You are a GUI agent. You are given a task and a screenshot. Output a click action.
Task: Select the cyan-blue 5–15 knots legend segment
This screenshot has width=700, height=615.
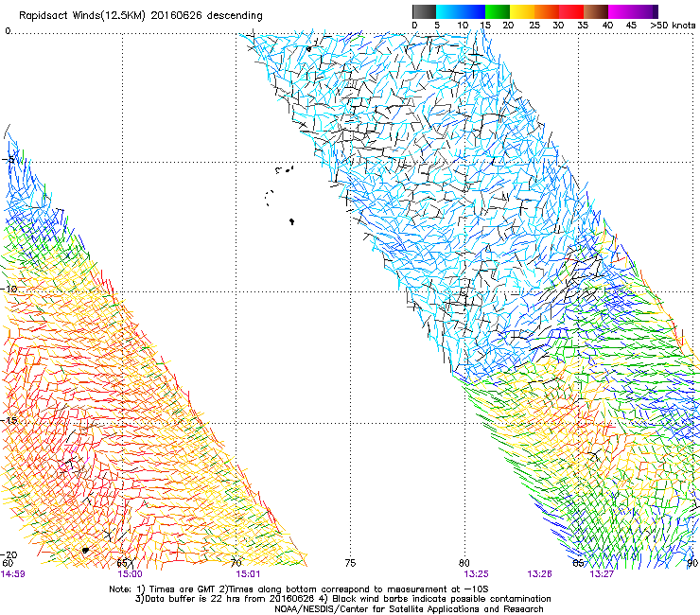tap(461, 11)
